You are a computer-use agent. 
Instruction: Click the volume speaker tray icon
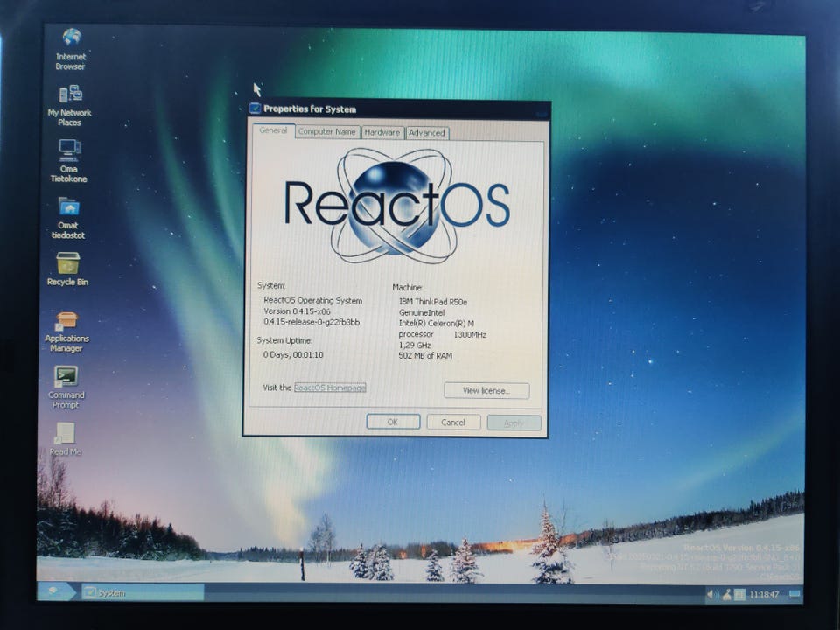711,595
